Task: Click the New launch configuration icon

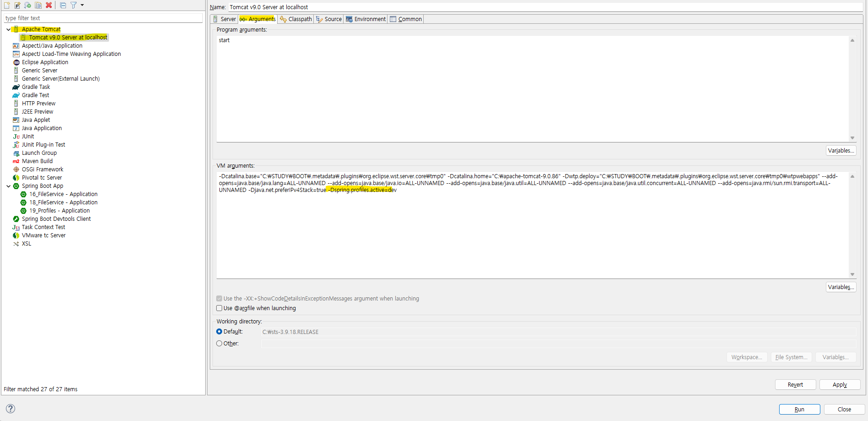Action: coord(7,5)
